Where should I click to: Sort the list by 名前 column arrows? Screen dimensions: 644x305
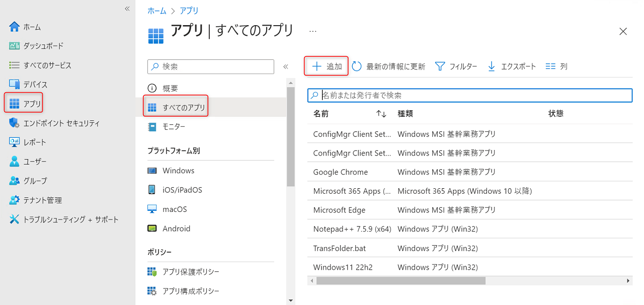coord(381,114)
